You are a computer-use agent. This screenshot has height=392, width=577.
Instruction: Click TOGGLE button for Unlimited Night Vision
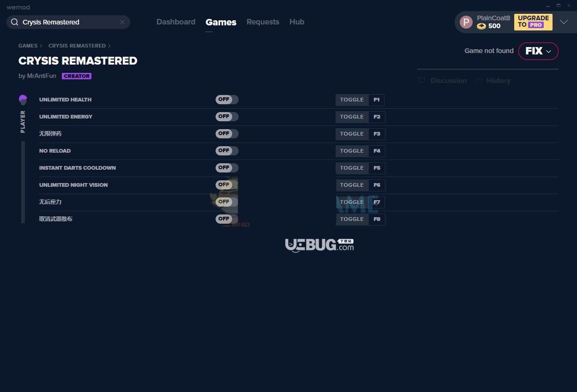point(352,185)
